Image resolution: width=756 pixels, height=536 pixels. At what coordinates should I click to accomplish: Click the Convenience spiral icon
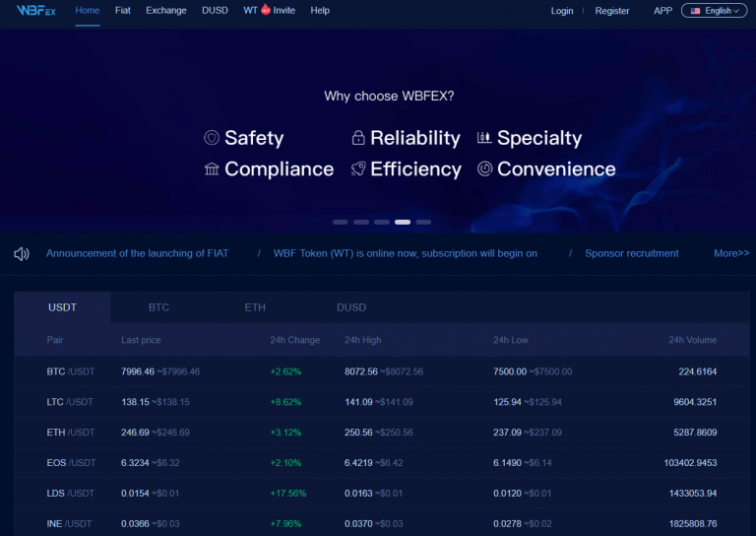click(x=484, y=169)
